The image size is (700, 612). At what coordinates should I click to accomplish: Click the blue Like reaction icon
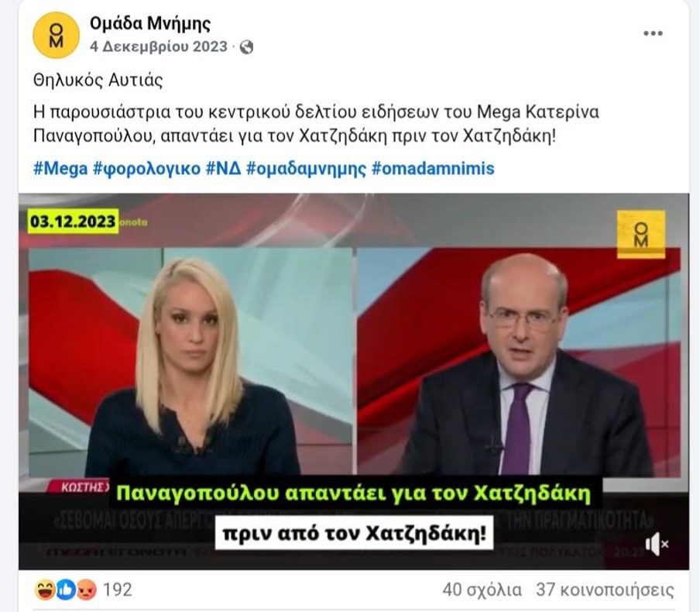pos(65,590)
